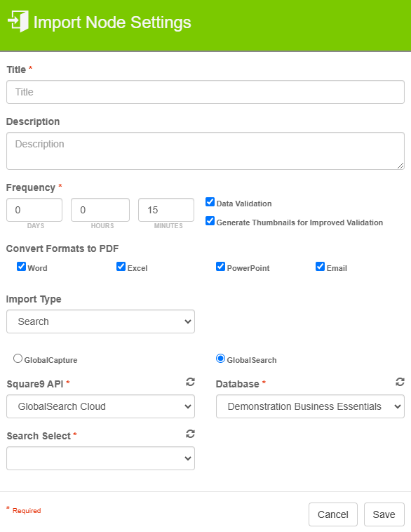Select the GlobalSearch radio button
411x532 pixels.
[220, 359]
